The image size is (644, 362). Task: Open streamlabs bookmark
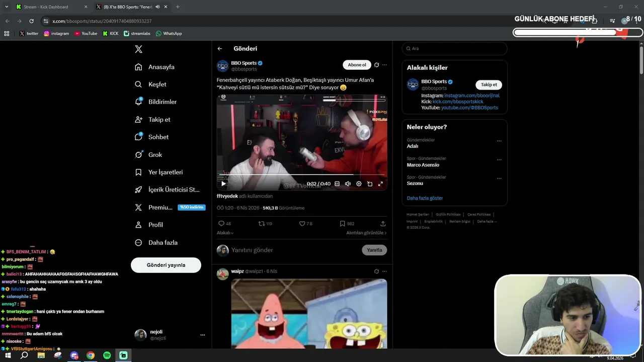click(137, 34)
